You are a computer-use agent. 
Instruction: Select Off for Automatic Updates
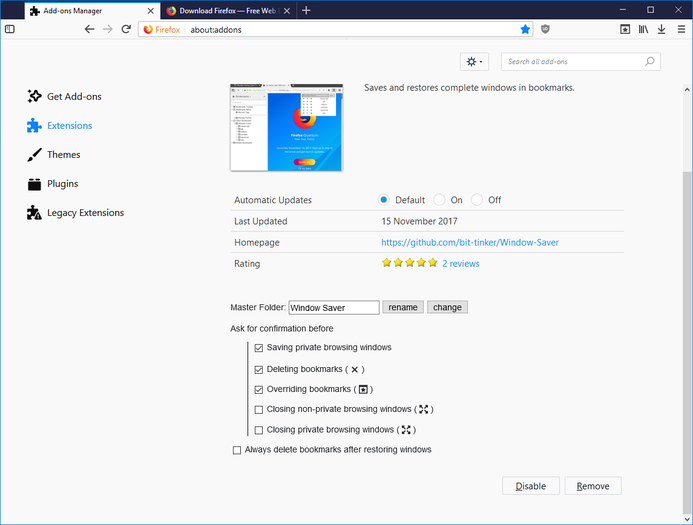(477, 200)
